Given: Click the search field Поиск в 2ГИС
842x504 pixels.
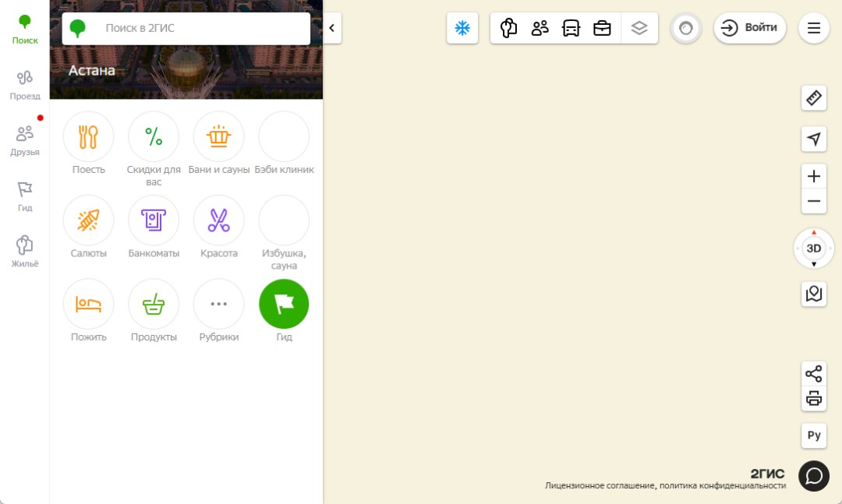Looking at the screenshot, I should point(186,29).
